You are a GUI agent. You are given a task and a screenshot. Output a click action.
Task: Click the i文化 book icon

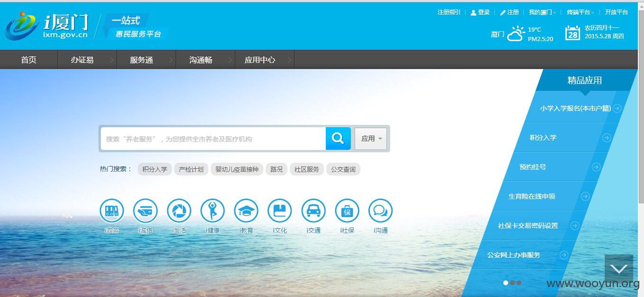pos(280,211)
